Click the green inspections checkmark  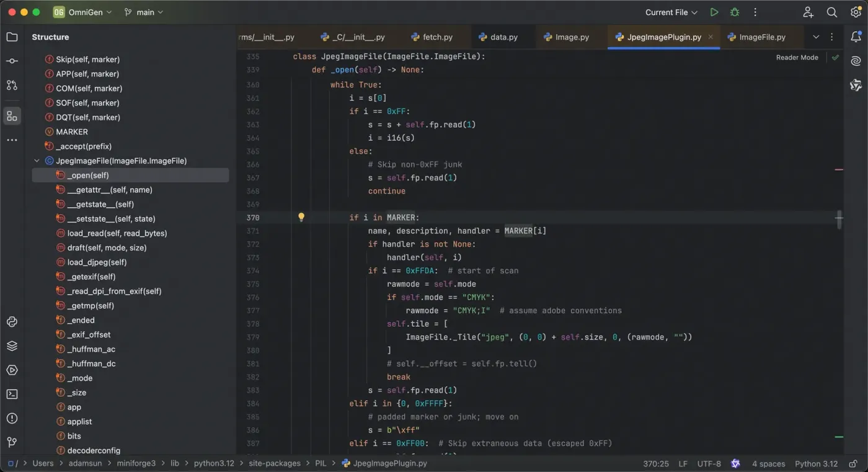(835, 57)
